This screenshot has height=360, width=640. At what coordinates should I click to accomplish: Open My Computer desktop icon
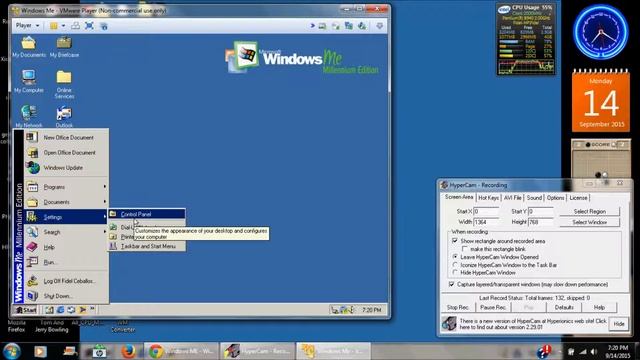coord(29,81)
